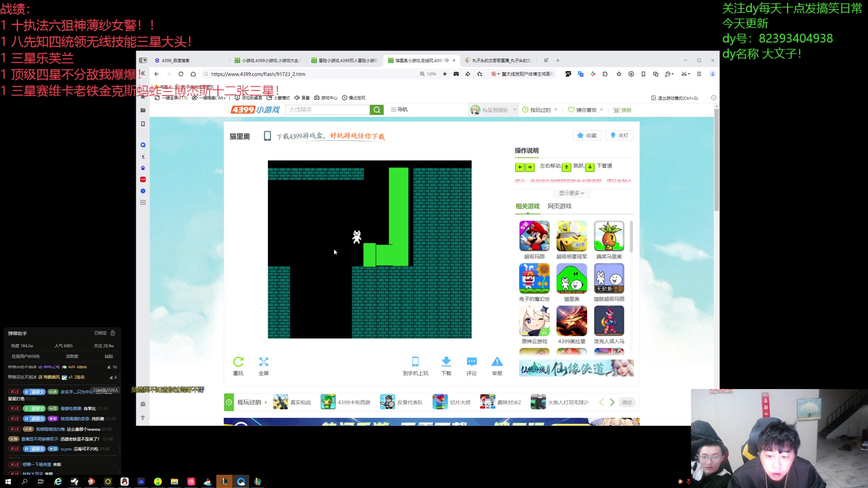Toggle 音量 volume in game toolbar

click(x=302, y=98)
